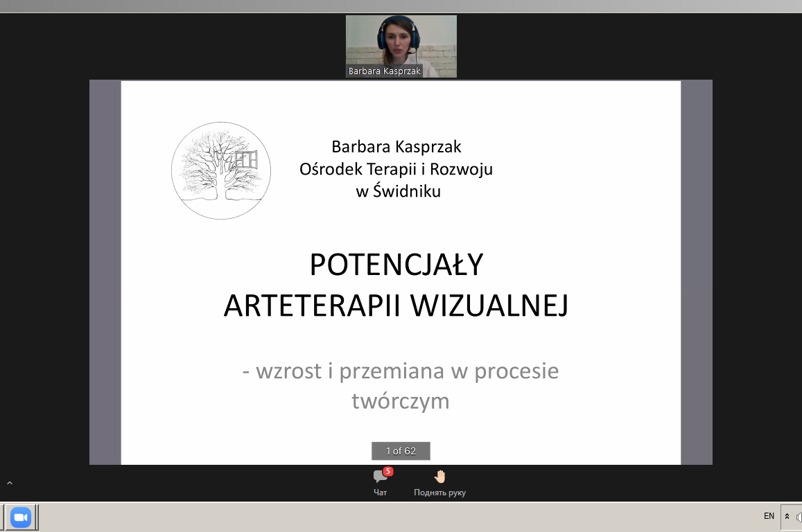
Task: Select the speaker's webcam video thumbnail
Action: pos(401,42)
